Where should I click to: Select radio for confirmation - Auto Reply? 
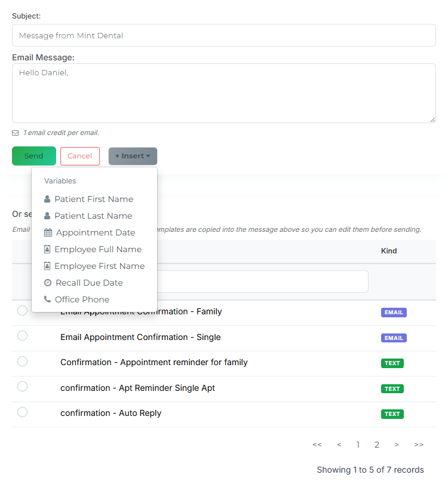tap(22, 412)
